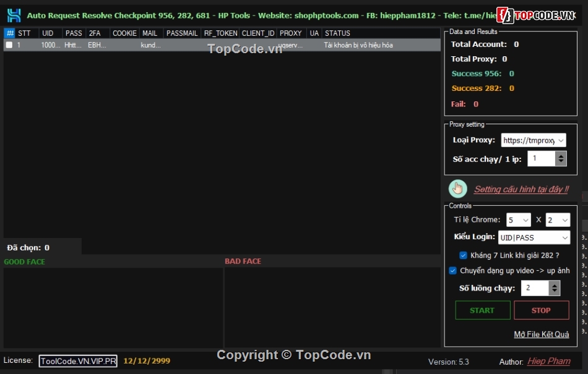588x374 pixels.
Task: Click the STT column header
Action: tap(27, 33)
